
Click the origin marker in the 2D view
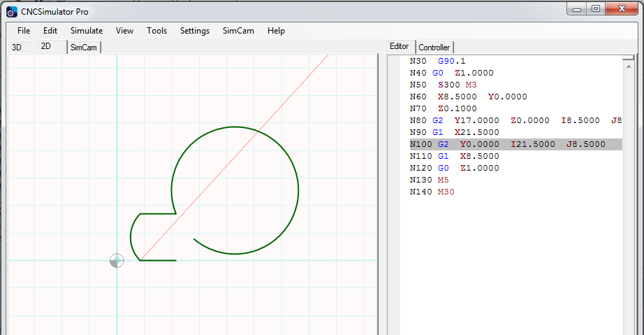click(x=117, y=261)
